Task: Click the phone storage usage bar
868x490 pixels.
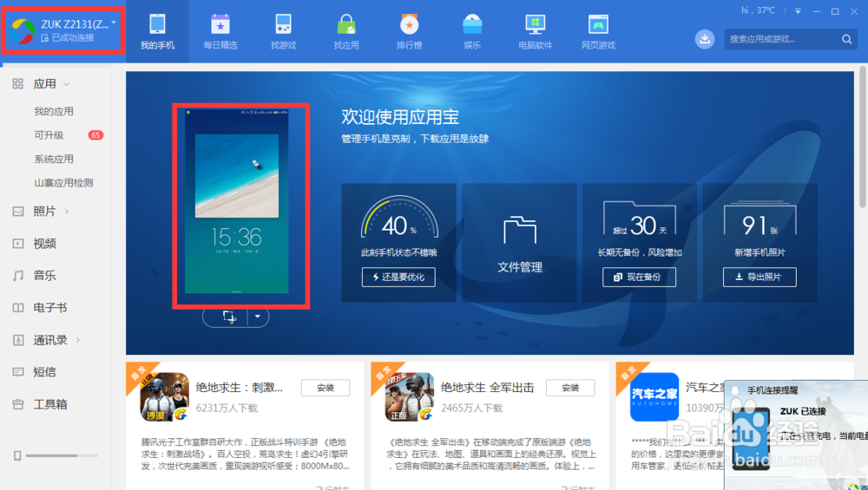Action: tap(62, 455)
